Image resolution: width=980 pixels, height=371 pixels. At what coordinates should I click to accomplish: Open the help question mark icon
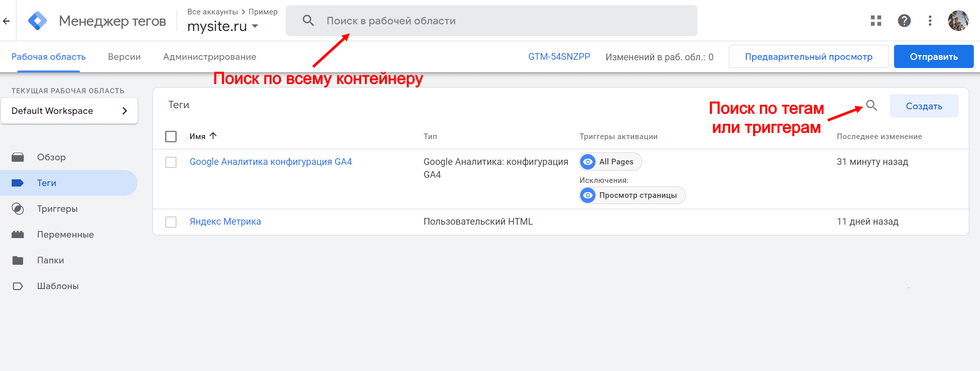(904, 21)
